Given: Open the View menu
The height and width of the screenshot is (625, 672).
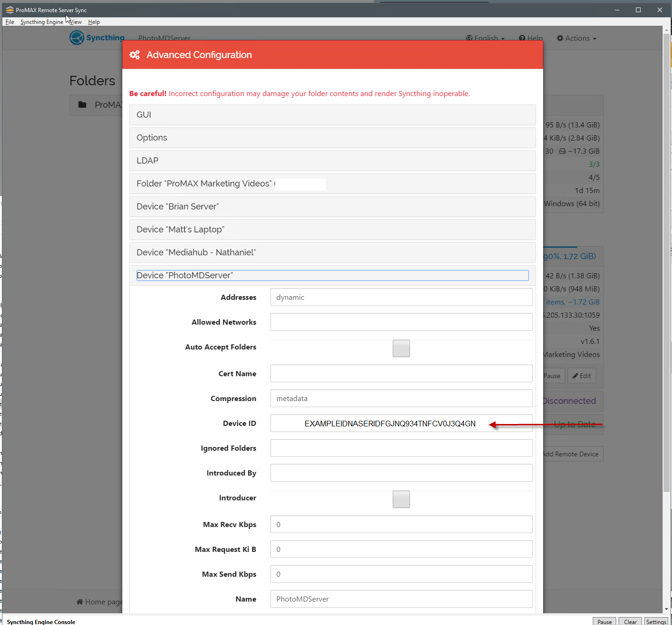Looking at the screenshot, I should [75, 22].
